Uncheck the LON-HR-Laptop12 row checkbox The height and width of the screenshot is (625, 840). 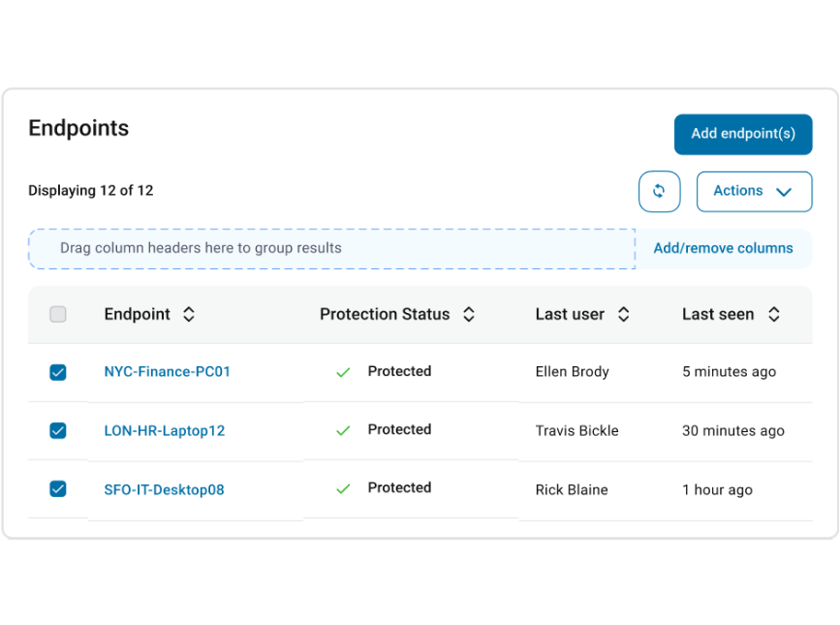pos(58,430)
